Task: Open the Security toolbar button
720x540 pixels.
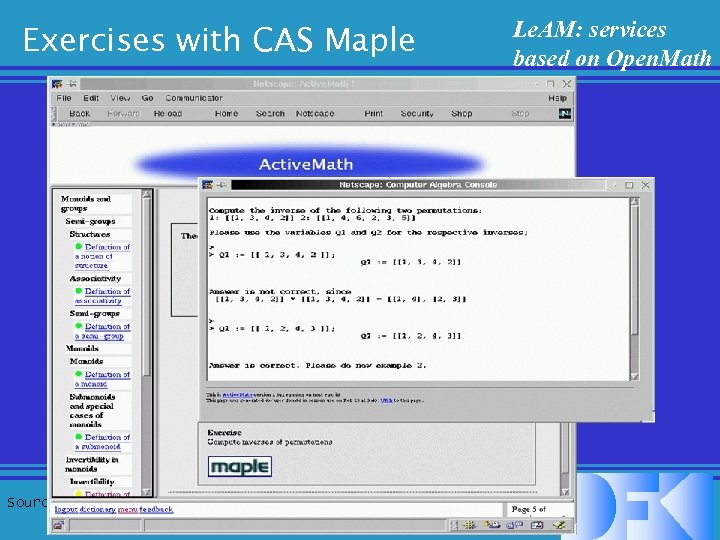Action: 417,113
